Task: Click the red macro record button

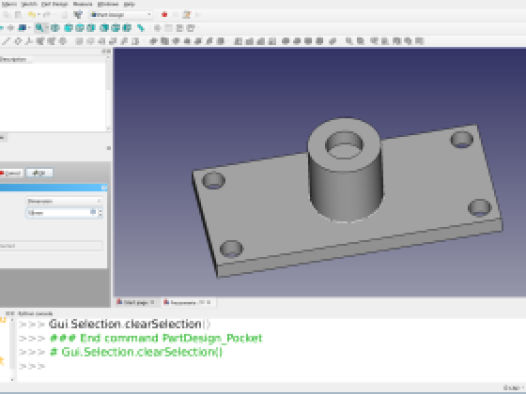Action: click(x=164, y=15)
